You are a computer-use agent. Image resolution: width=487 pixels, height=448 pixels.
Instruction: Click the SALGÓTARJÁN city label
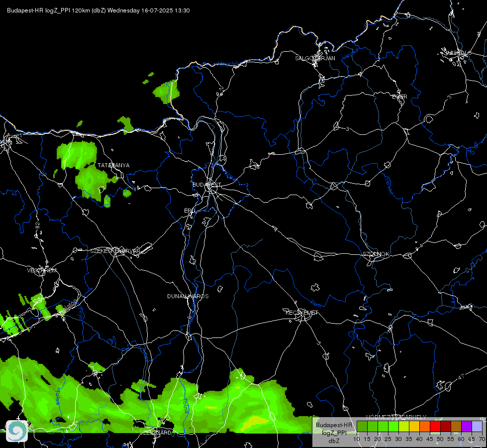[x=315, y=58]
